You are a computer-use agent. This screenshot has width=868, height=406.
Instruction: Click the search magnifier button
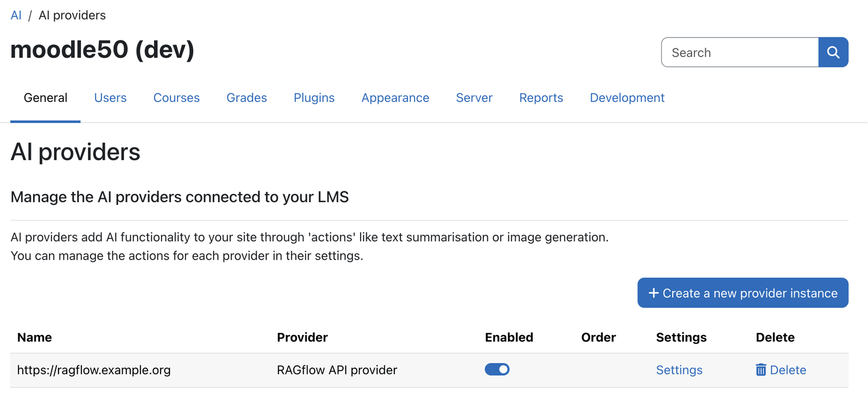pyautogui.click(x=833, y=52)
